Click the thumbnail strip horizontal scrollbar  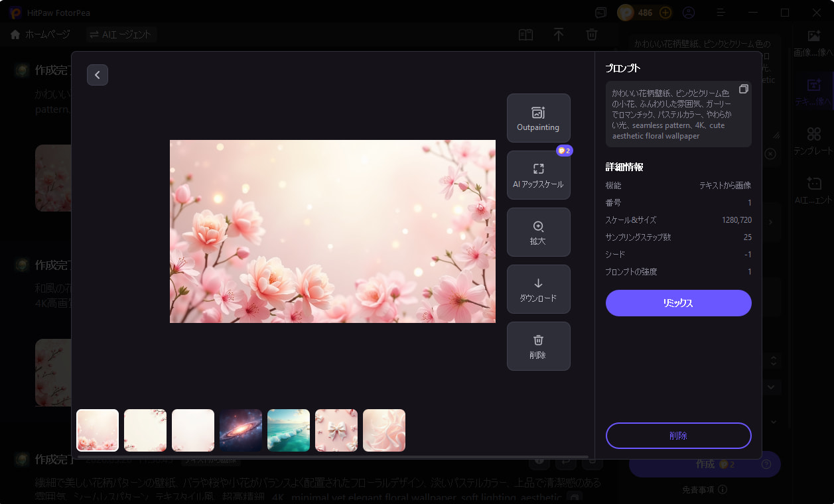332,456
